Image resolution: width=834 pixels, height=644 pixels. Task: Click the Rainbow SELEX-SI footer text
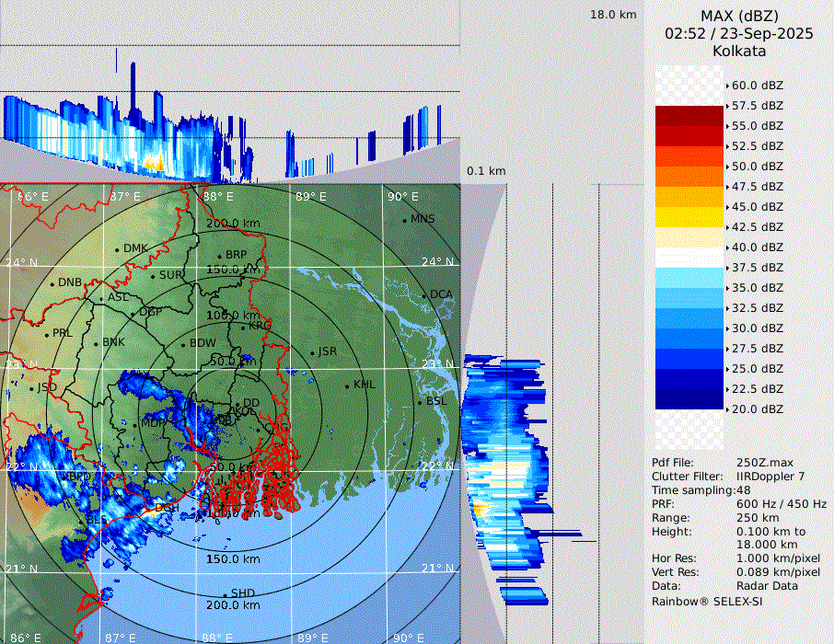click(x=707, y=601)
